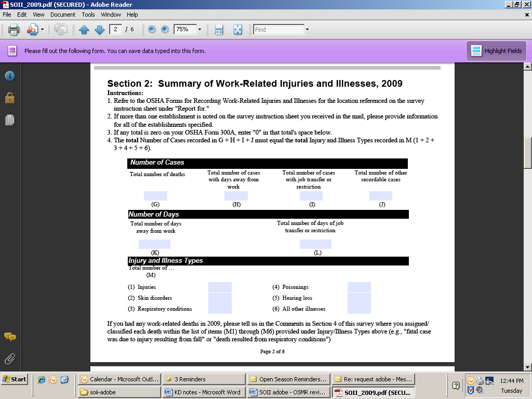
Task: Toggle the Highlight Fields button
Action: click(496, 51)
